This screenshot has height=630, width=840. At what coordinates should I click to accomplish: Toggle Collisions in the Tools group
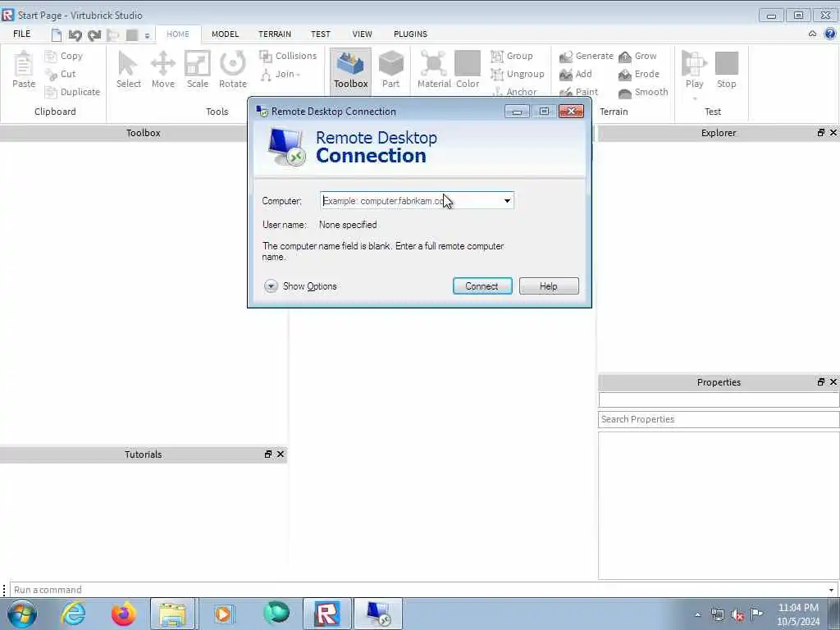point(288,56)
